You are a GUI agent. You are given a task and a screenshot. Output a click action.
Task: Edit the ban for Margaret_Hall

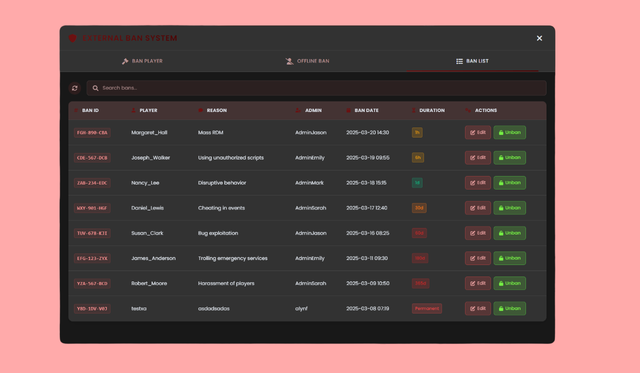click(x=478, y=133)
